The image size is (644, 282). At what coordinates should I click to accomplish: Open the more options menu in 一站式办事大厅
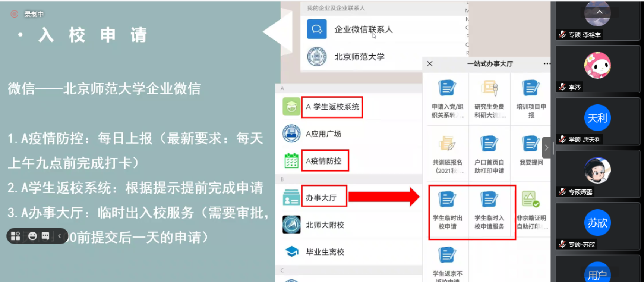[x=547, y=64]
